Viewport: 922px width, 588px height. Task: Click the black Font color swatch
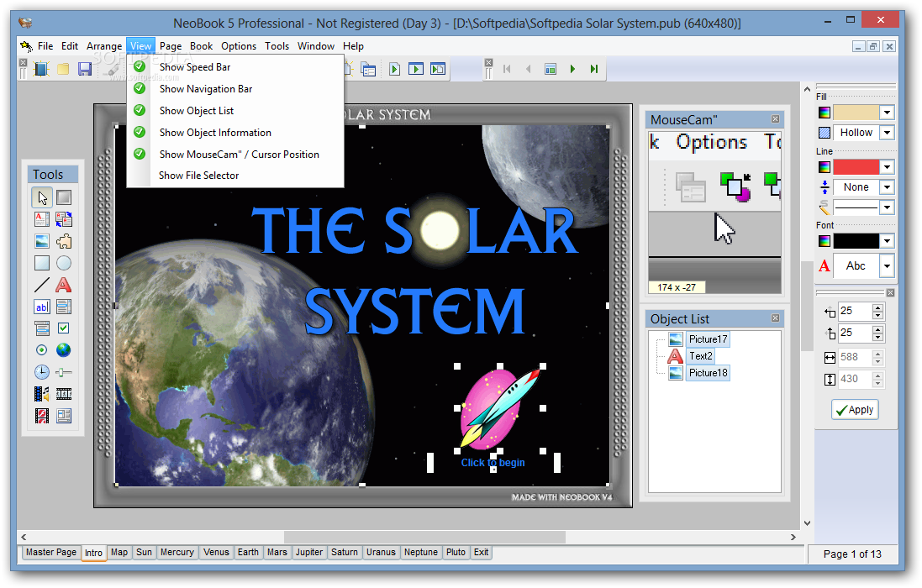point(856,241)
